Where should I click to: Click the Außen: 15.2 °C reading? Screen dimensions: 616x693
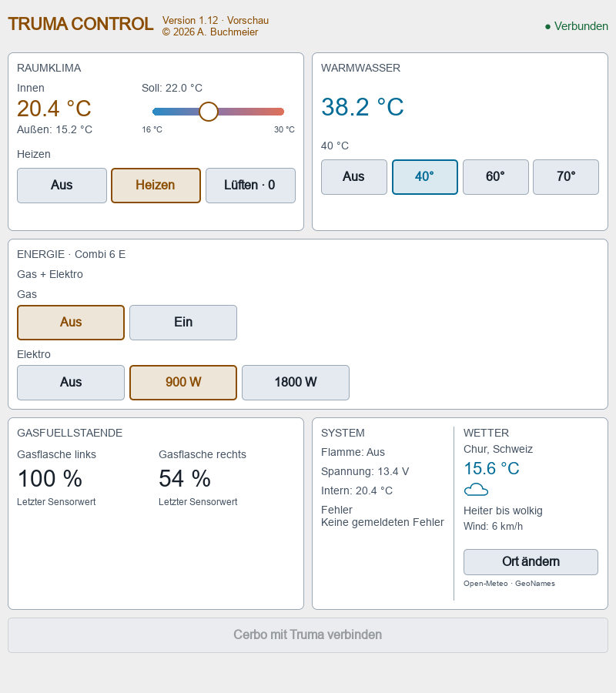coord(55,130)
